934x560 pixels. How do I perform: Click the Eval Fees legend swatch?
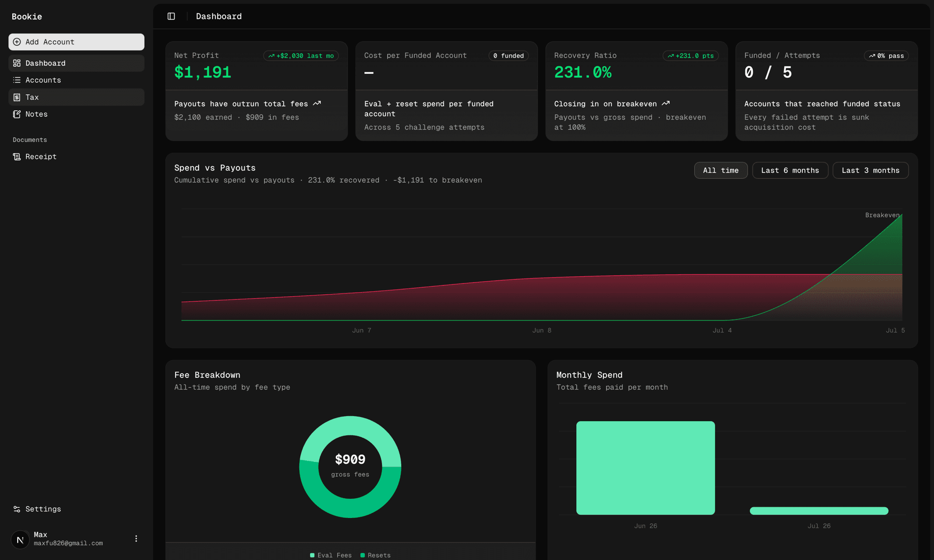[312, 555]
